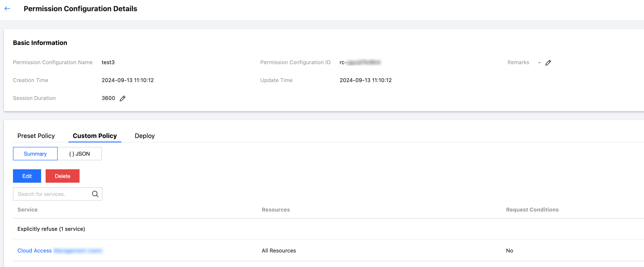Open the Preset Policy tab
Image resolution: width=644 pixels, height=267 pixels.
36,136
